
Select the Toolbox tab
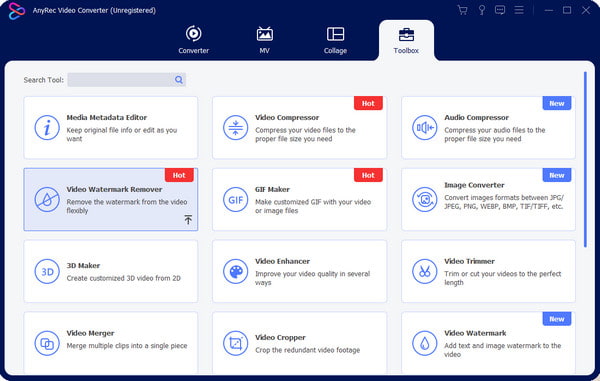(x=406, y=41)
